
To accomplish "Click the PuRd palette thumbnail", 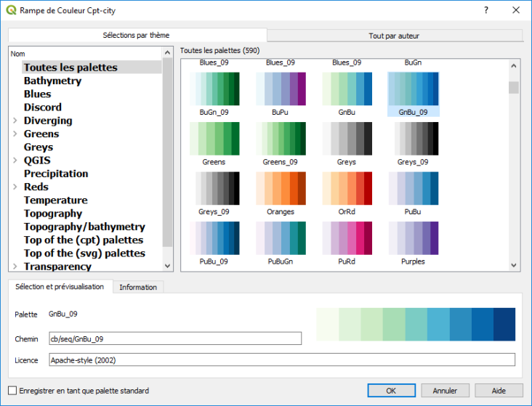I will click(x=347, y=237).
